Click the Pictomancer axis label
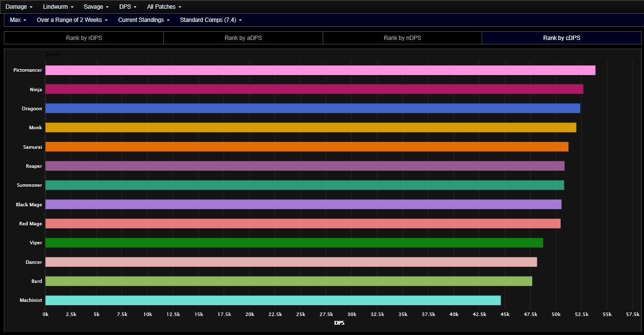This screenshot has width=644, height=335. click(28, 70)
